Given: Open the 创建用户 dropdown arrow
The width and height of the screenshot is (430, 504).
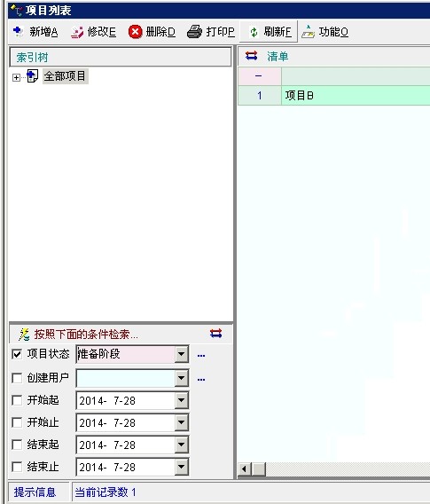Looking at the screenshot, I should pos(182,378).
